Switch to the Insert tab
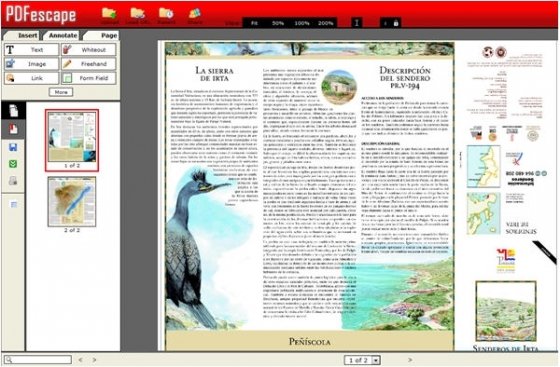The width and height of the screenshot is (560, 367). click(23, 35)
